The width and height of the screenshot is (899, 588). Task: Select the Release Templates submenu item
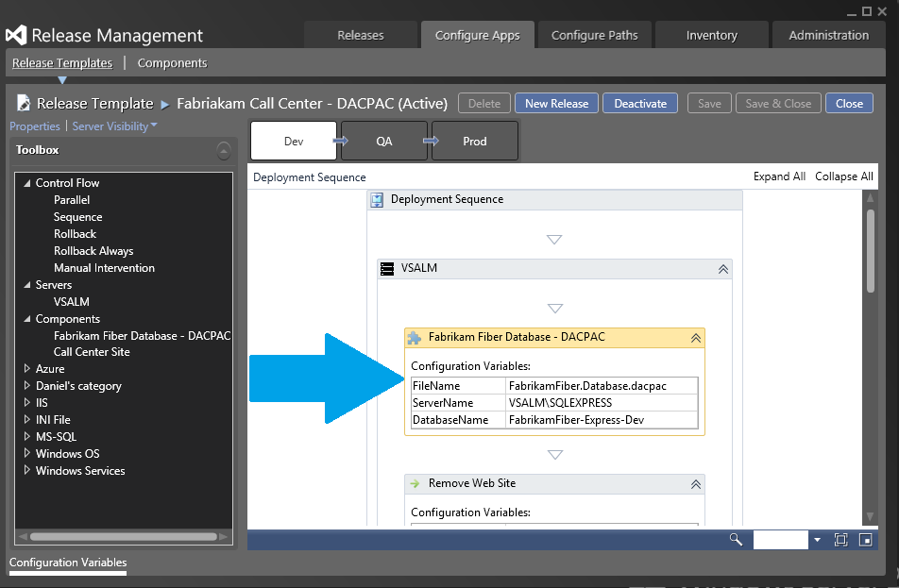pyautogui.click(x=62, y=63)
